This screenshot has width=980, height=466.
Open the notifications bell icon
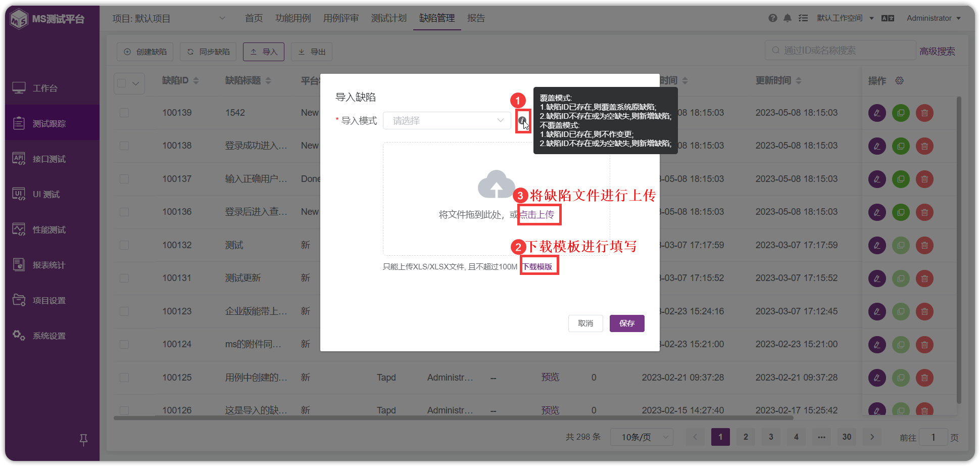pos(788,18)
